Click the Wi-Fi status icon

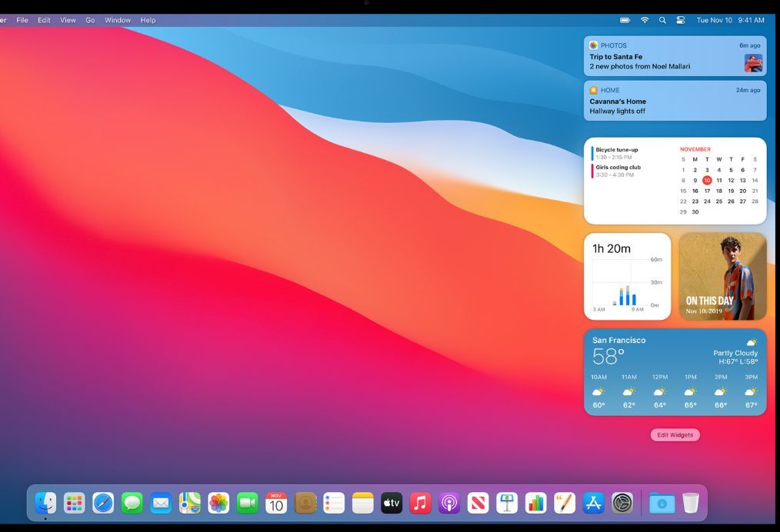(x=645, y=20)
